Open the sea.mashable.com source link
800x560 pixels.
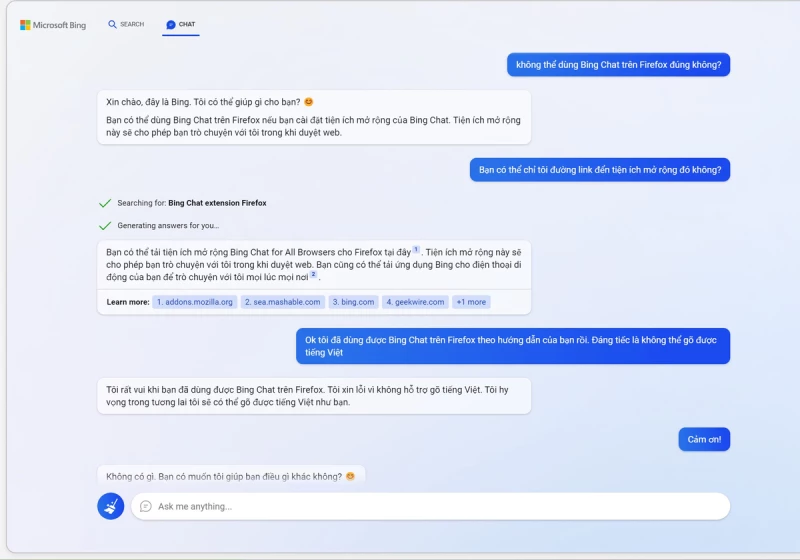(282, 301)
